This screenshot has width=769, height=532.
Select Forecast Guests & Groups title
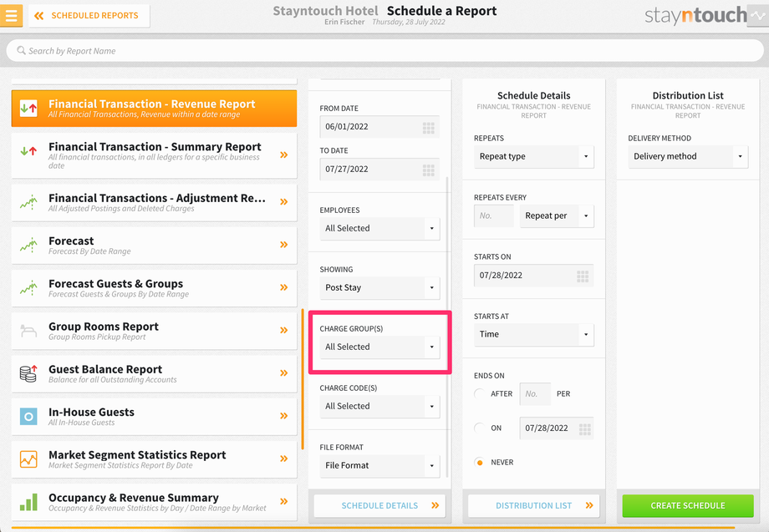115,284
